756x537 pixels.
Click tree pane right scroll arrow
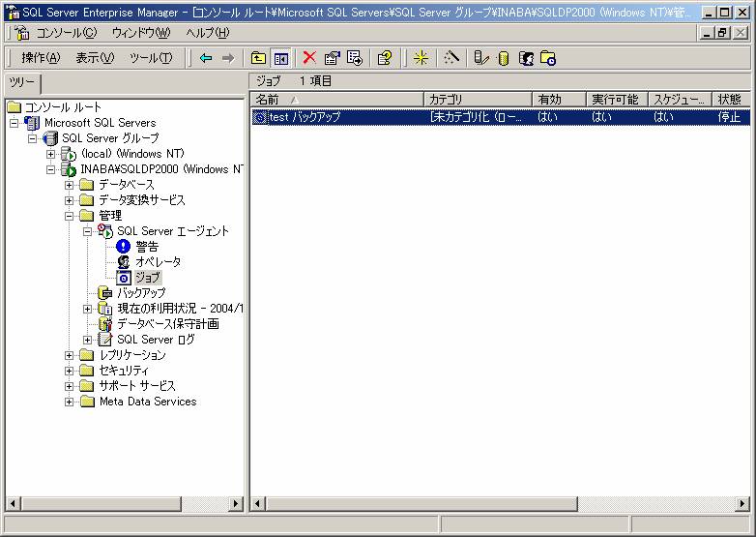pyautogui.click(x=236, y=504)
